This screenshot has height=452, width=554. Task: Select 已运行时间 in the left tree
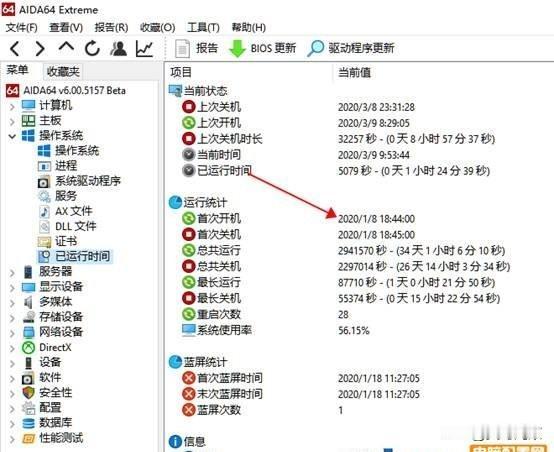coord(82,257)
